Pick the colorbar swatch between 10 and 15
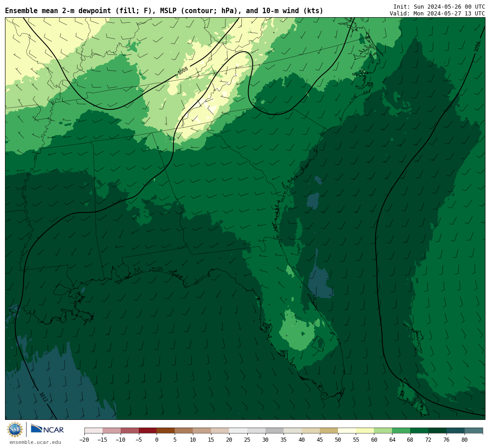 pyautogui.click(x=202, y=431)
